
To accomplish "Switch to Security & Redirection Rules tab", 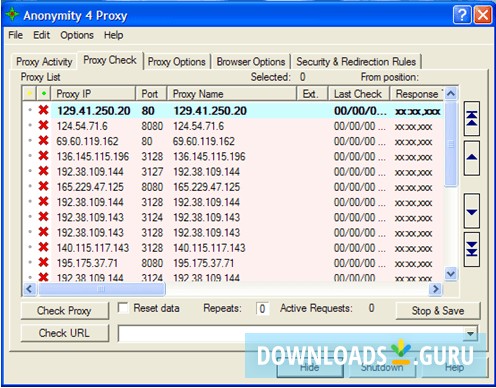I will pos(356,62).
